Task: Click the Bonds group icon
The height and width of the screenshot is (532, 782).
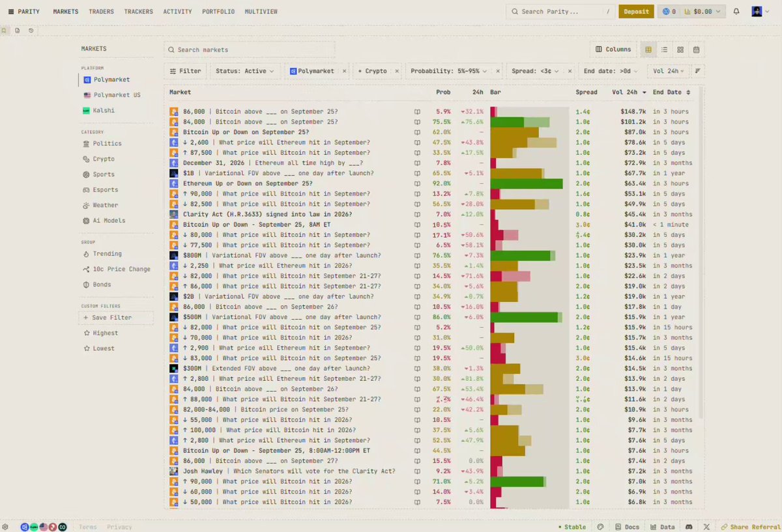Action: pyautogui.click(x=87, y=285)
